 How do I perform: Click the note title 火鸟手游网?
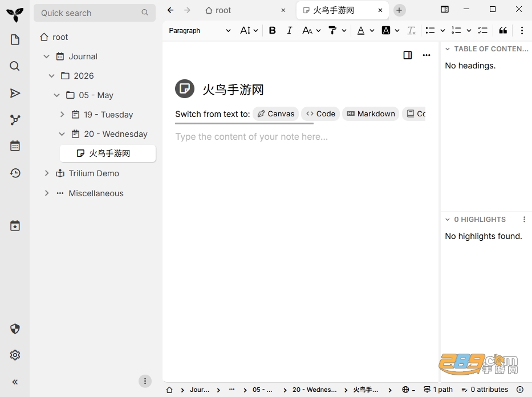pos(233,90)
